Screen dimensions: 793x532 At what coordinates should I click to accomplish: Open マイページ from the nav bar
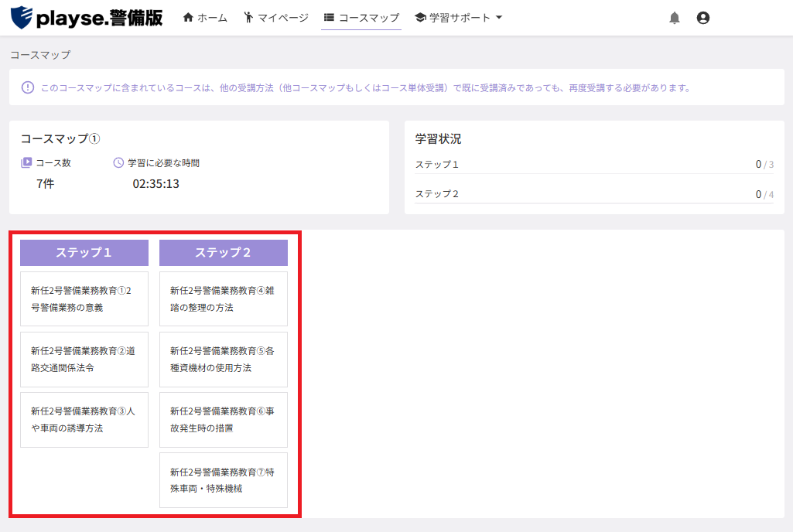coord(276,18)
